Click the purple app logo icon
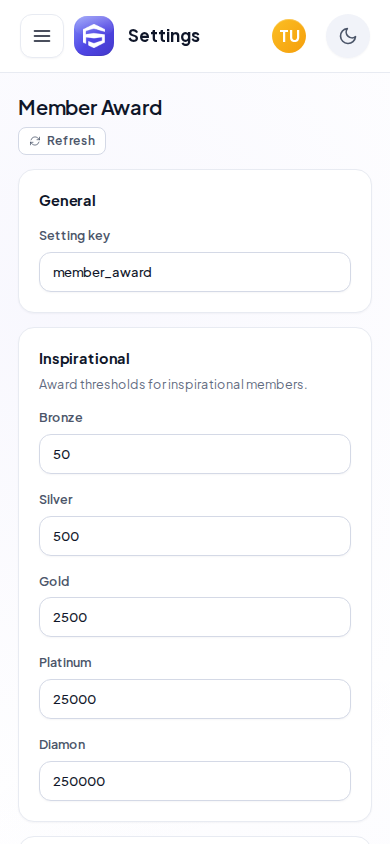This screenshot has height=844, width=390. [x=94, y=36]
